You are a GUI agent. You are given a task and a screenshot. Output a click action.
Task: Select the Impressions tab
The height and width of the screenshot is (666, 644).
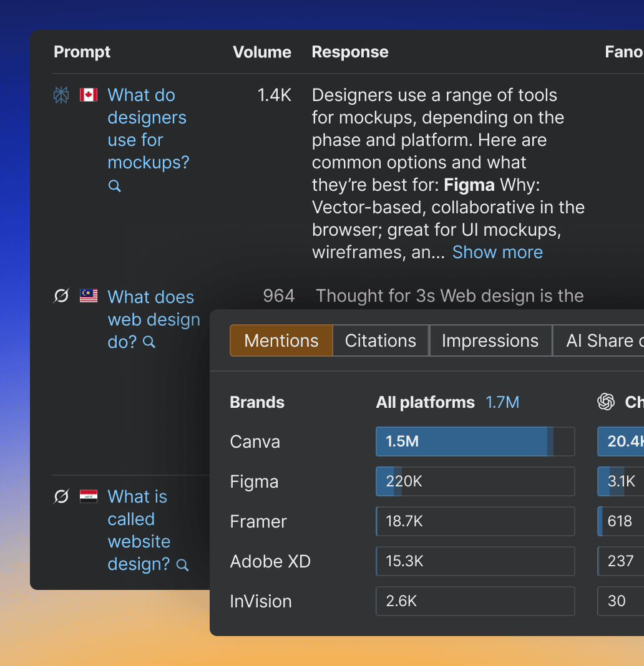coord(490,340)
